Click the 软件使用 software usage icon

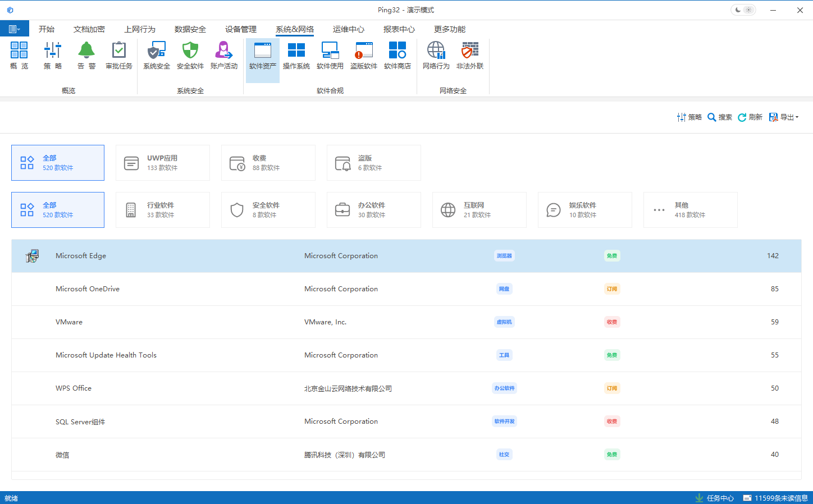tap(330, 56)
